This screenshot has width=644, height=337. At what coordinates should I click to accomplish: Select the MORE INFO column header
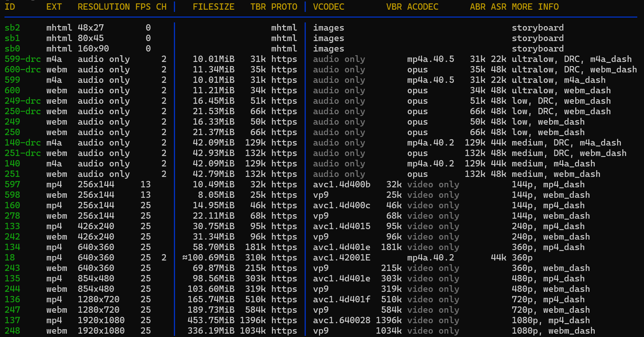click(535, 7)
